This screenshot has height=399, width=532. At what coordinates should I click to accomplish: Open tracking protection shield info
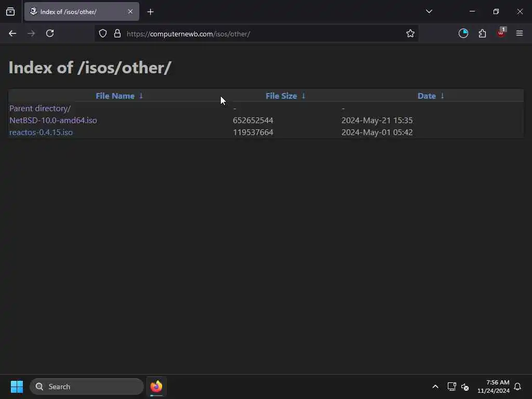point(103,33)
